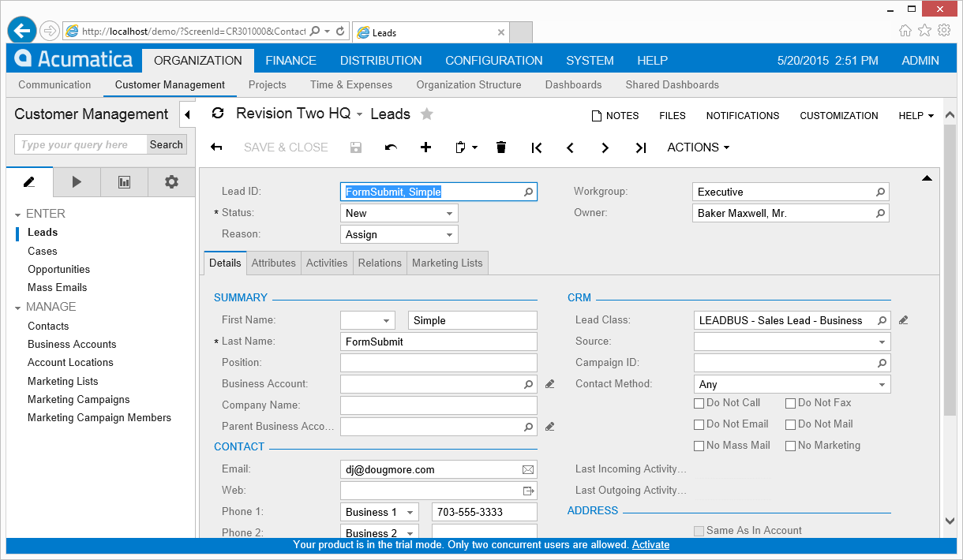
Task: Open the DISTRIBUTION menu
Action: point(380,60)
